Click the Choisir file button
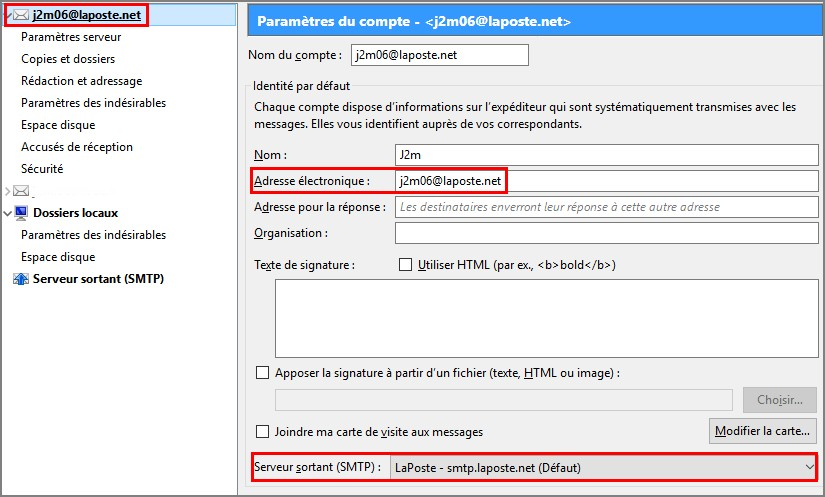 click(780, 400)
